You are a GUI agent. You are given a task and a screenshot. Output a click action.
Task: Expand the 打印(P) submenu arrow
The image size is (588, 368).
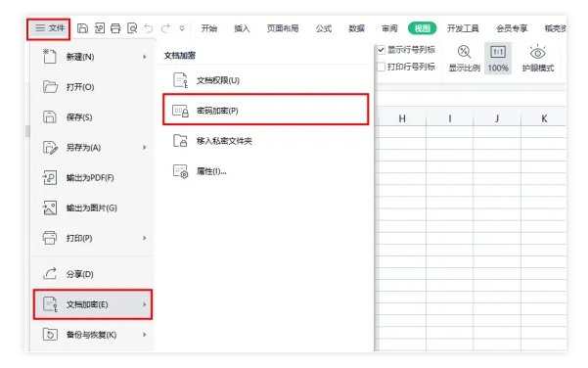click(145, 238)
